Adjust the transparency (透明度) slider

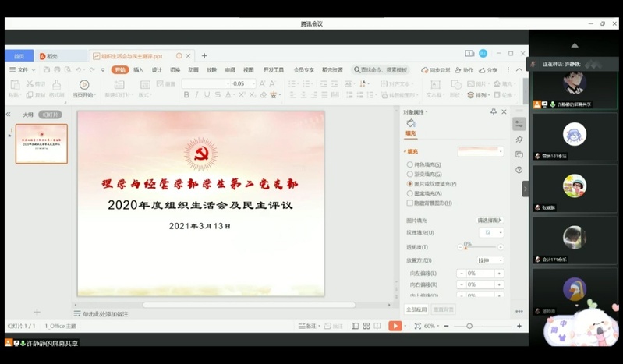(x=468, y=248)
